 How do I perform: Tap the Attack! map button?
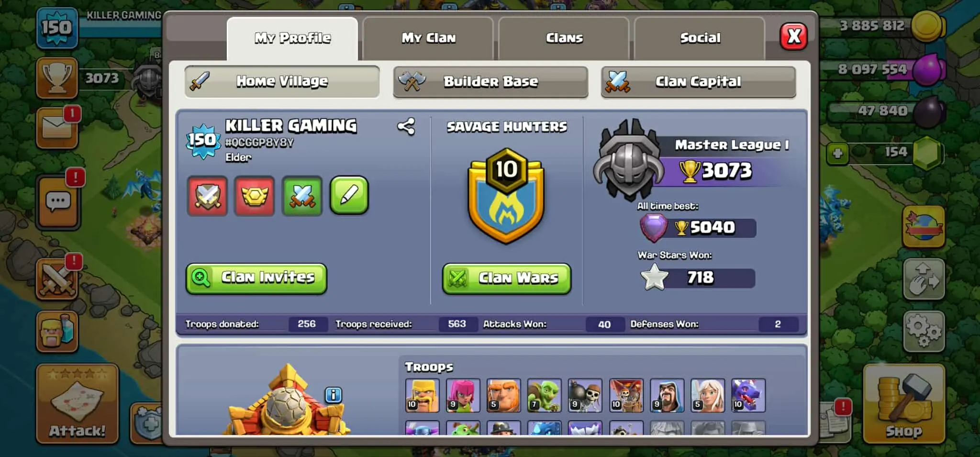pos(77,404)
